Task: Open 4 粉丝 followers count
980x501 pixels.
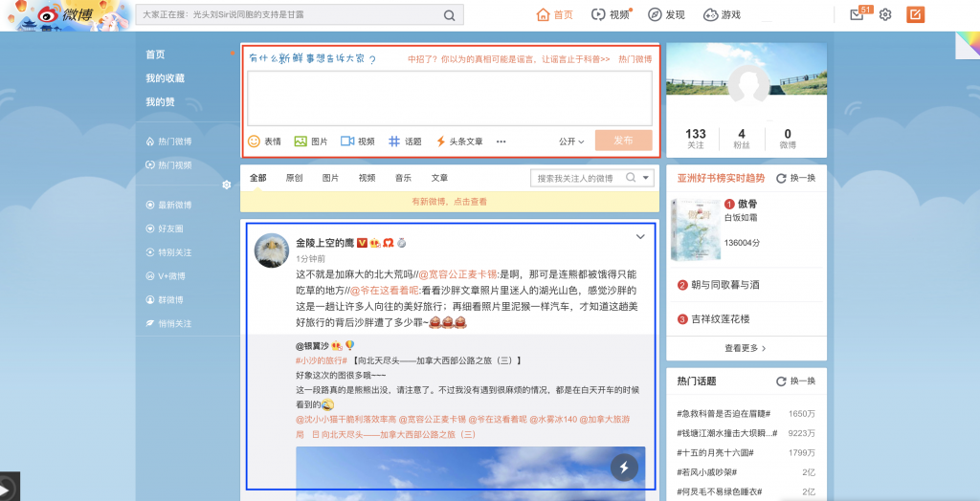Action: tap(742, 139)
